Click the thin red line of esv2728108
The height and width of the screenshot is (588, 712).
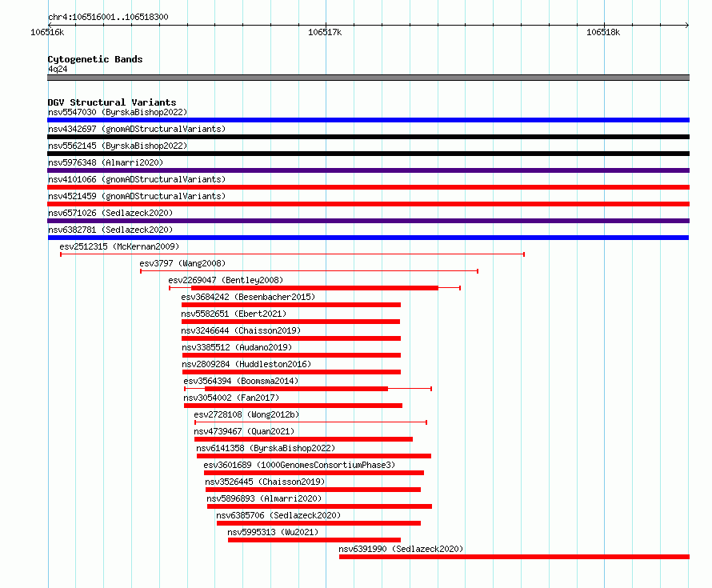310,422
